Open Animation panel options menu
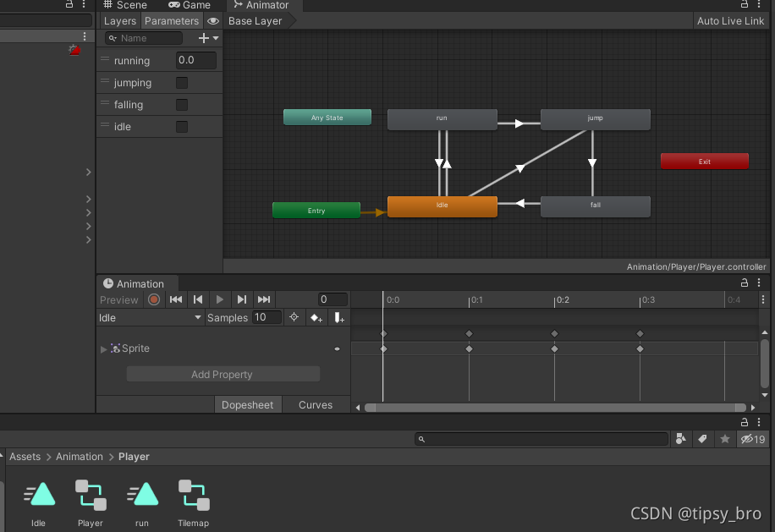Image resolution: width=775 pixels, height=532 pixels. (x=759, y=282)
